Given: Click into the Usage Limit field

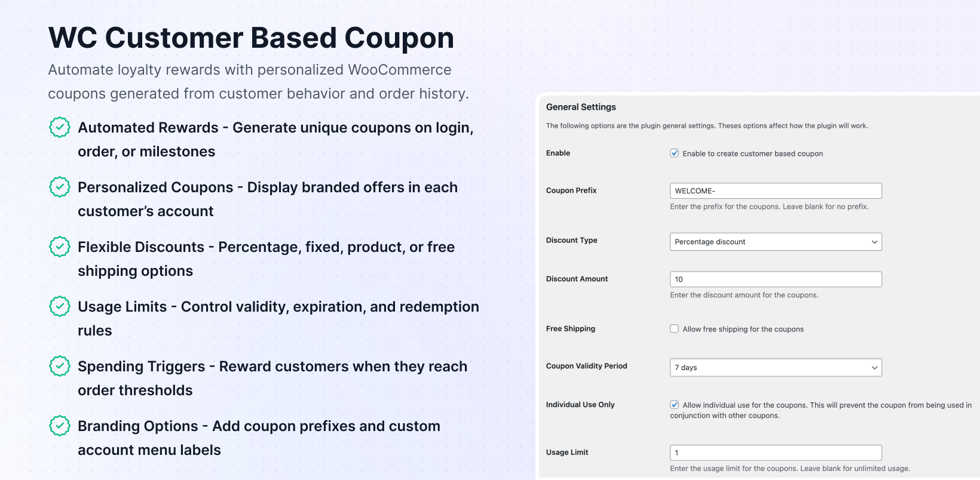Looking at the screenshot, I should tap(775, 453).
